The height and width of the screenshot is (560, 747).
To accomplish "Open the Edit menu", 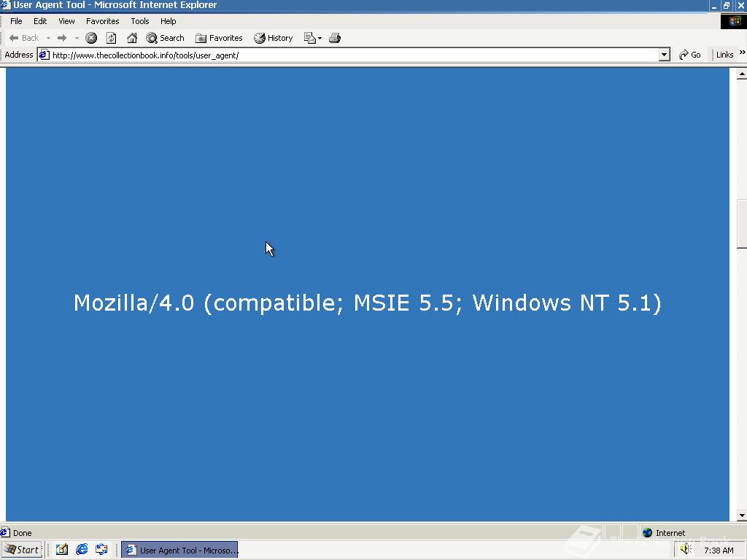I will [40, 21].
